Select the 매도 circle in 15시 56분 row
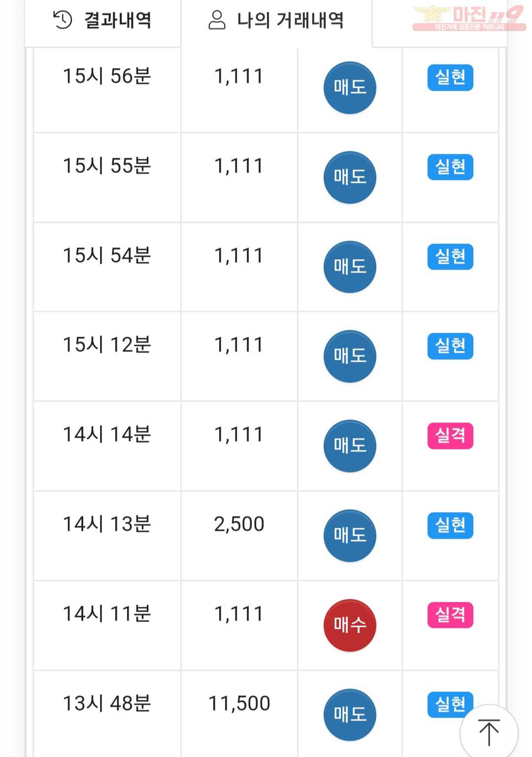The image size is (532, 757). click(x=350, y=88)
